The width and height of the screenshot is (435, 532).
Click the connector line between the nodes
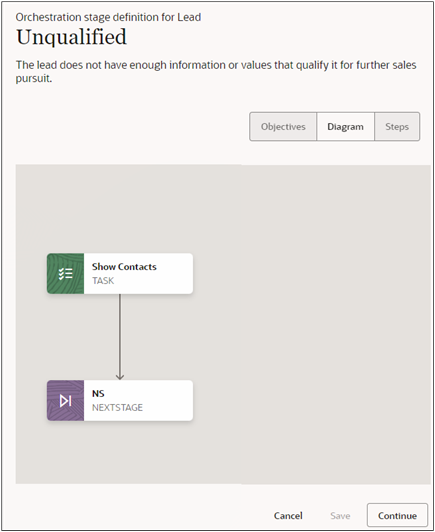(120, 334)
